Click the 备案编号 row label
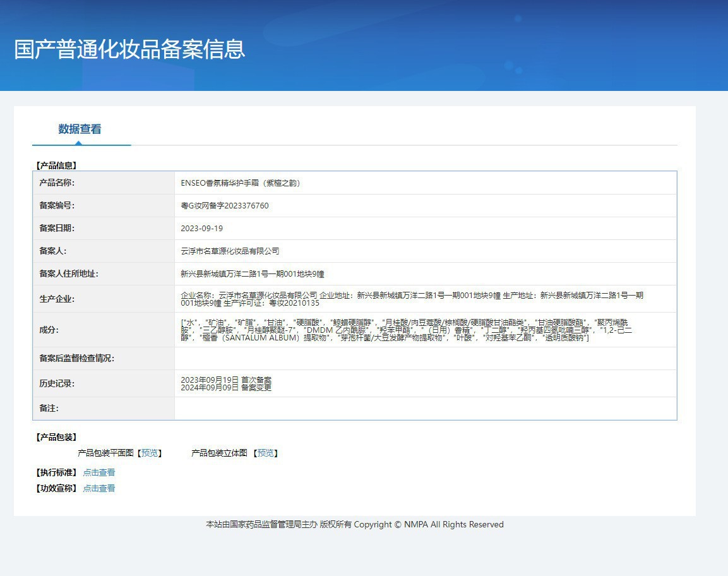Screen dimensions: 728x576 point(57,205)
